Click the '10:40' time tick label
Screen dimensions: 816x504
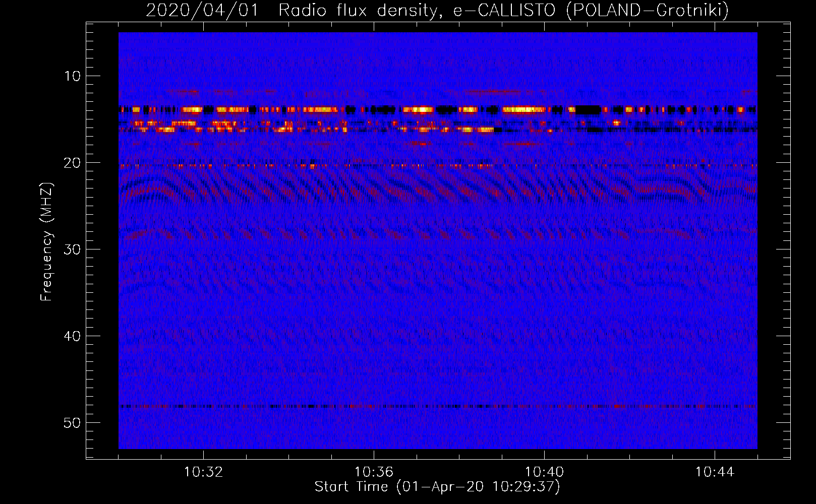pos(544,472)
